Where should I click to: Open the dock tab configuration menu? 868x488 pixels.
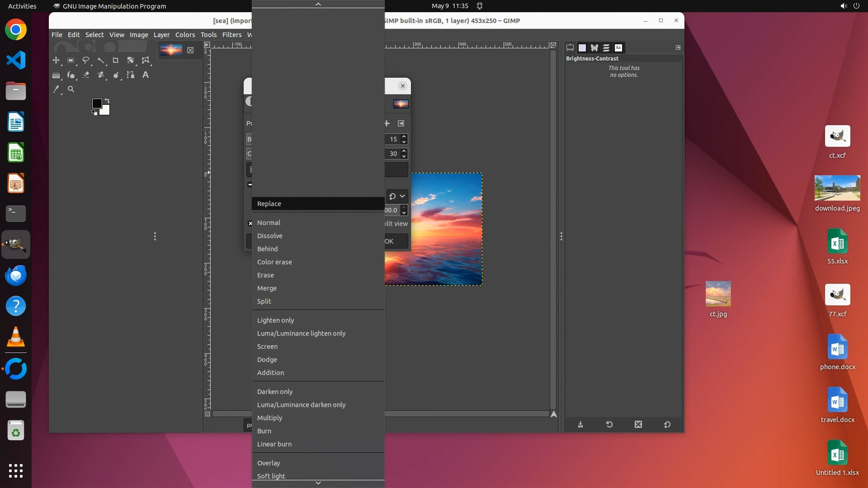pos(678,47)
